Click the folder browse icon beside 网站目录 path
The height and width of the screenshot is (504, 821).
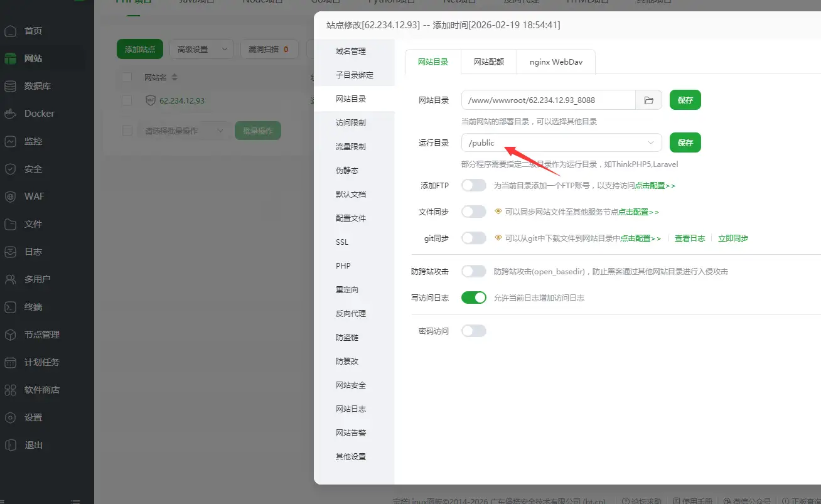click(x=649, y=100)
